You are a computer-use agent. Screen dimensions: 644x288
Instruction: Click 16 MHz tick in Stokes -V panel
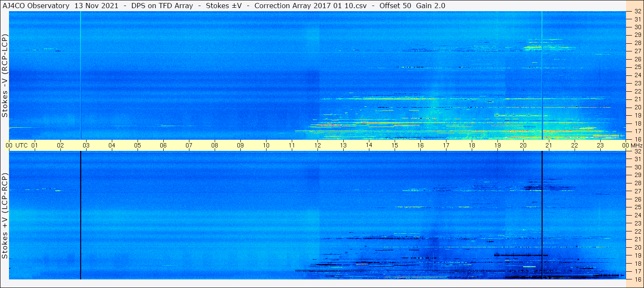pos(637,139)
